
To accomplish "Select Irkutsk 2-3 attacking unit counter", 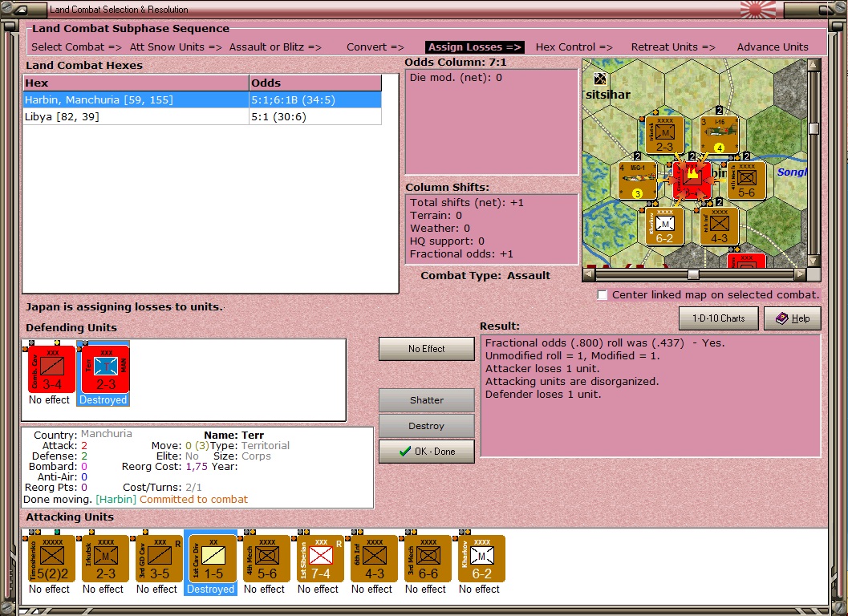I will [x=105, y=559].
